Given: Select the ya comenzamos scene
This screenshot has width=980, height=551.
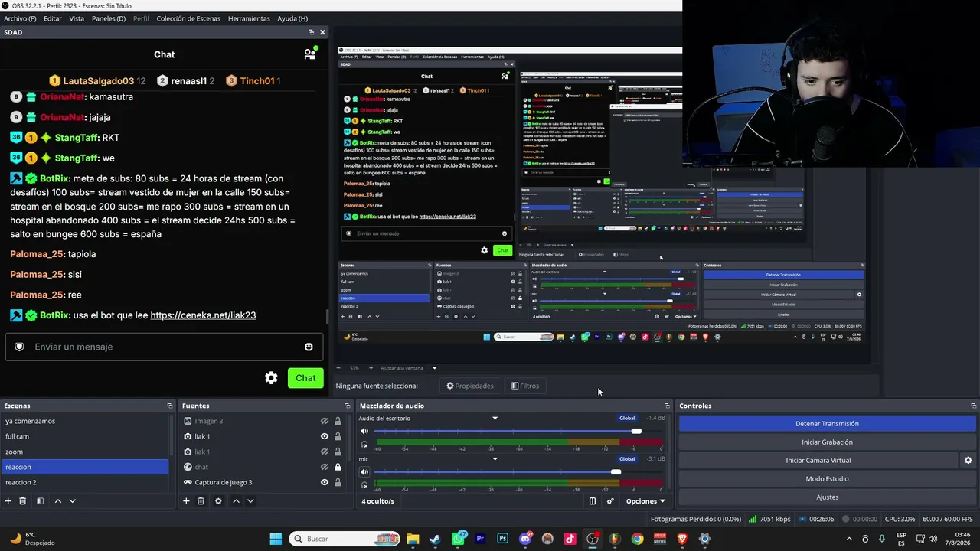Looking at the screenshot, I should 84,421.
